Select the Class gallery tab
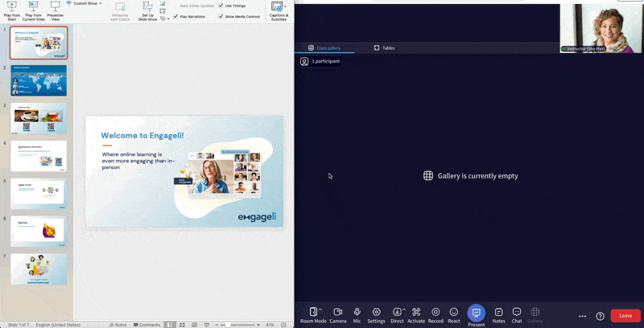Screen dimensions: 644x328 [324, 48]
